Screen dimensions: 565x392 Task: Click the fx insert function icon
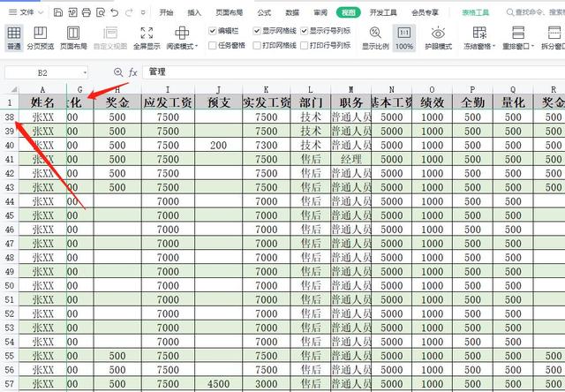[x=133, y=72]
